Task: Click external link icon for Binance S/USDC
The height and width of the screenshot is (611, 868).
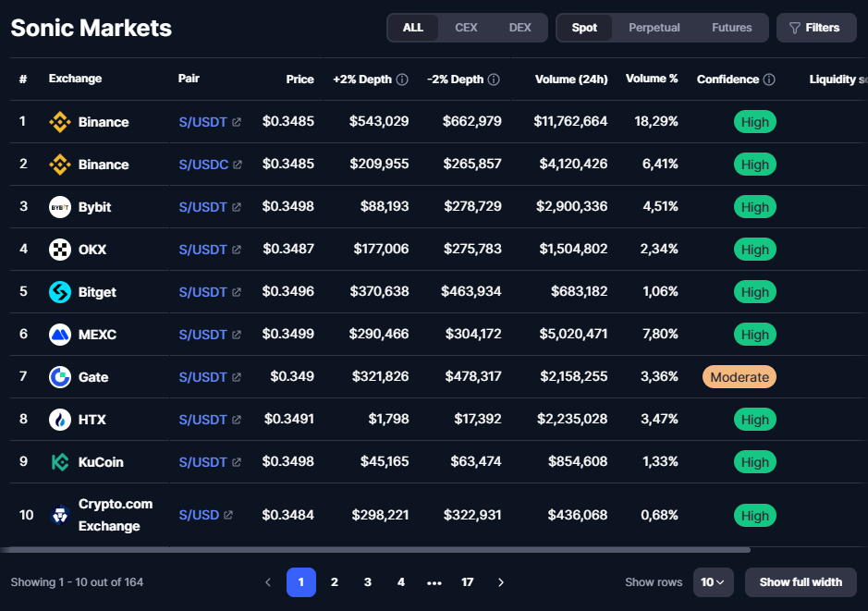Action: point(238,165)
